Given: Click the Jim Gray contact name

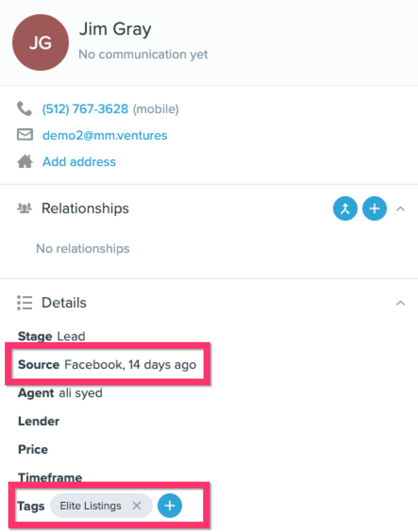Looking at the screenshot, I should tap(115, 29).
